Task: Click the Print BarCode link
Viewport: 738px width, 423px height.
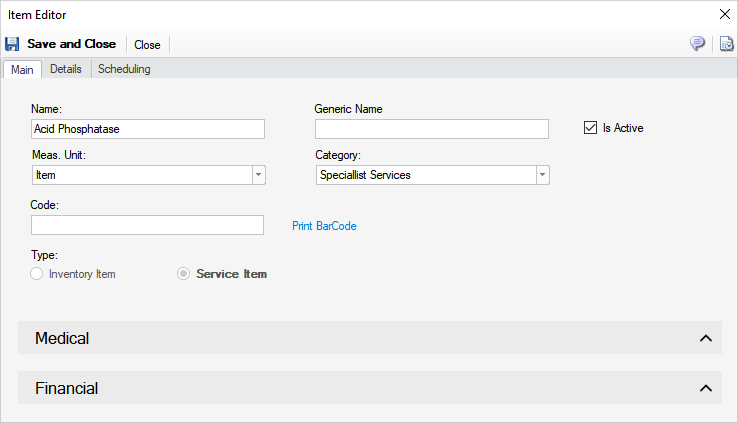Action: [324, 226]
